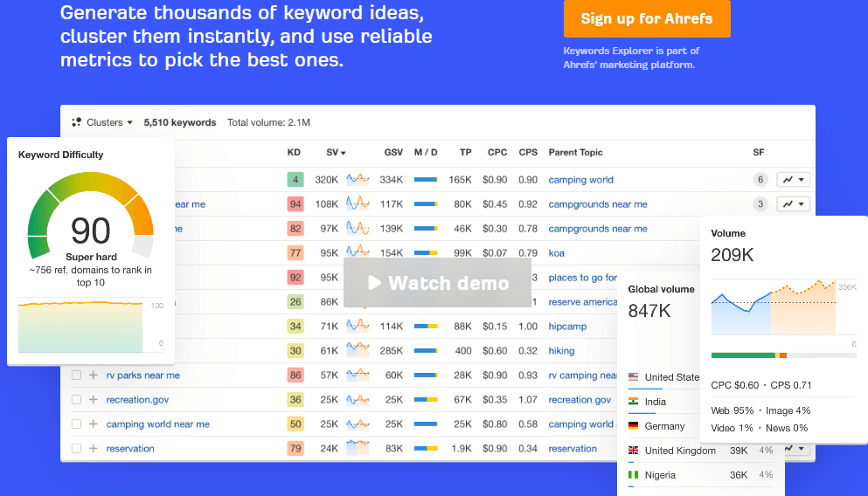Image resolution: width=868 pixels, height=496 pixels.
Task: Open the reservation parent topic link
Action: tap(573, 448)
